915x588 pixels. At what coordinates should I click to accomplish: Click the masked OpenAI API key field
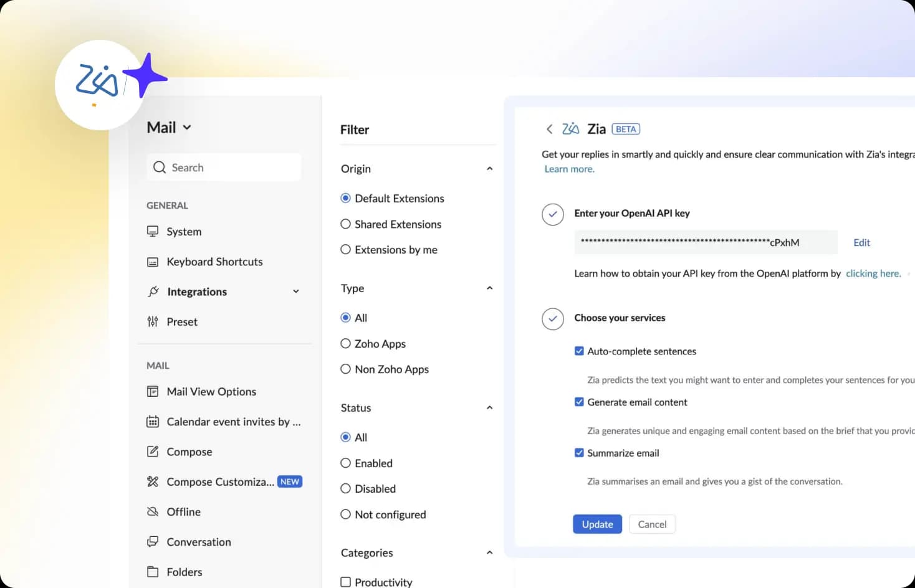[706, 242]
